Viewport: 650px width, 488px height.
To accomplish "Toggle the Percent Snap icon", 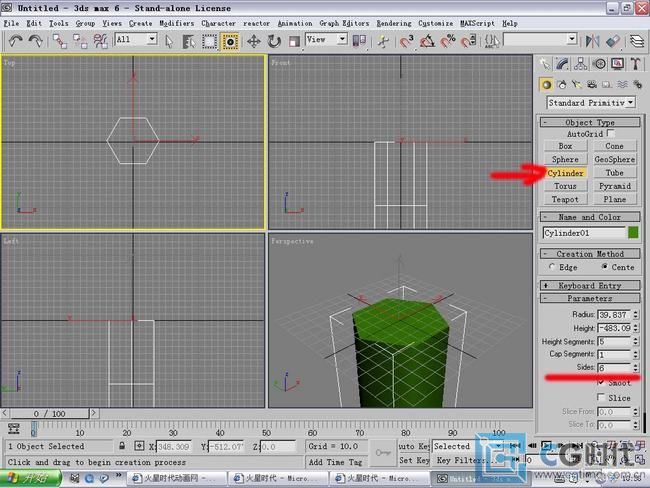I will 448,41.
